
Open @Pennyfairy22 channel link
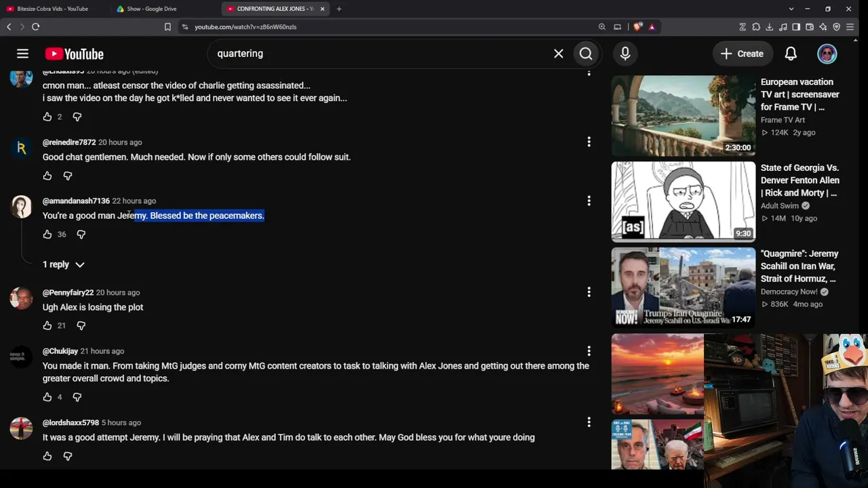click(68, 293)
